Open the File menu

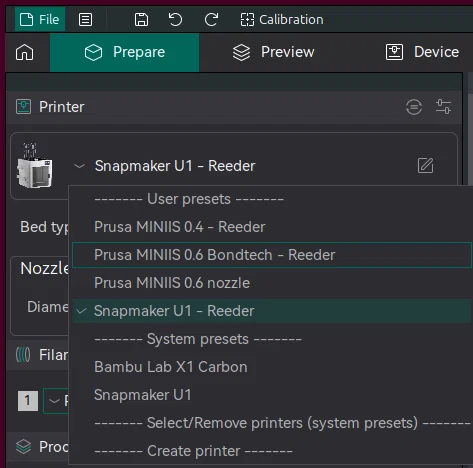pos(40,19)
